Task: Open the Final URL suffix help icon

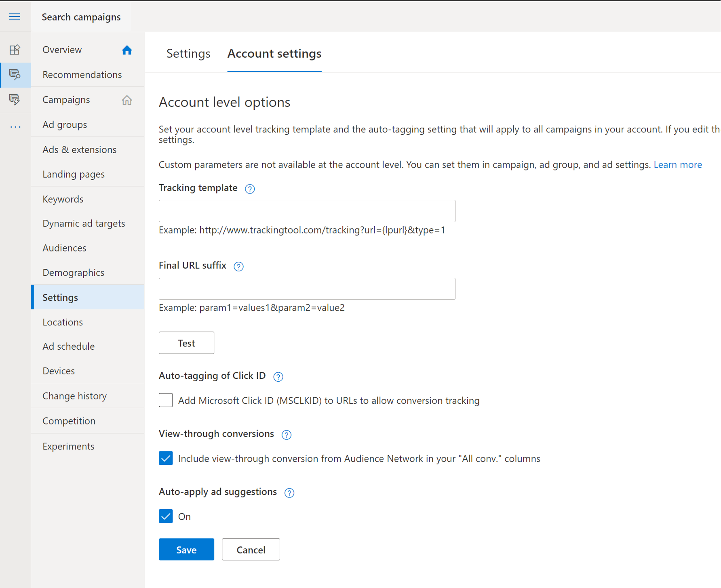Action: 238,266
